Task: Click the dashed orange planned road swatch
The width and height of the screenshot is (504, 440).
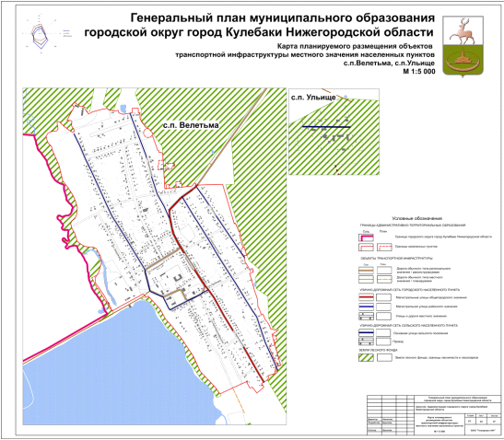Action: [x=384, y=280]
